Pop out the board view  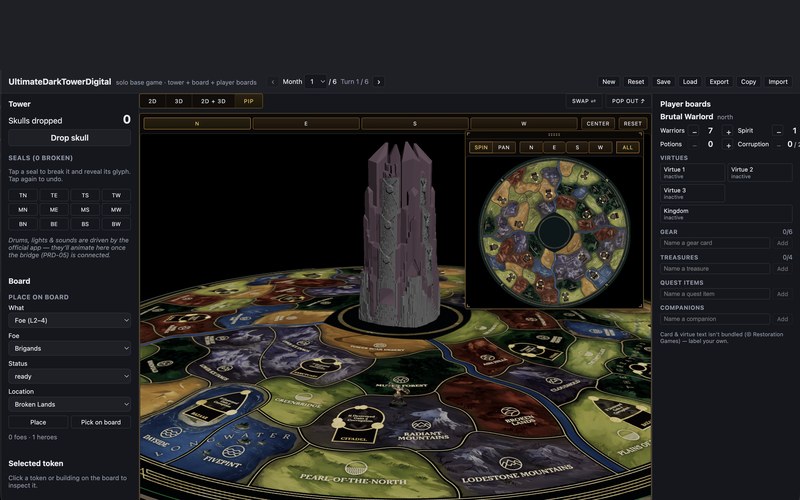click(628, 101)
